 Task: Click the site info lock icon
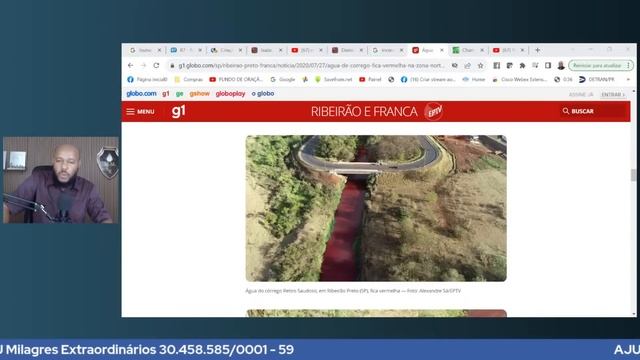point(172,65)
